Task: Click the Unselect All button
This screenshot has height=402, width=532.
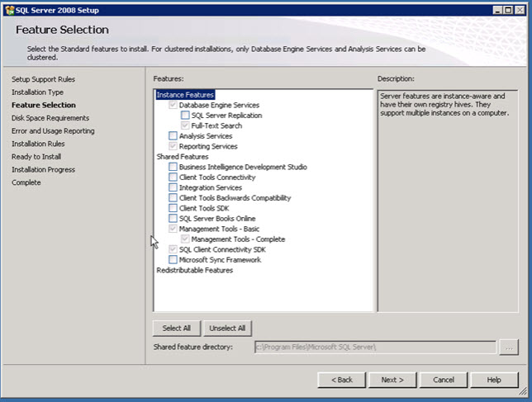Action: pyautogui.click(x=227, y=328)
